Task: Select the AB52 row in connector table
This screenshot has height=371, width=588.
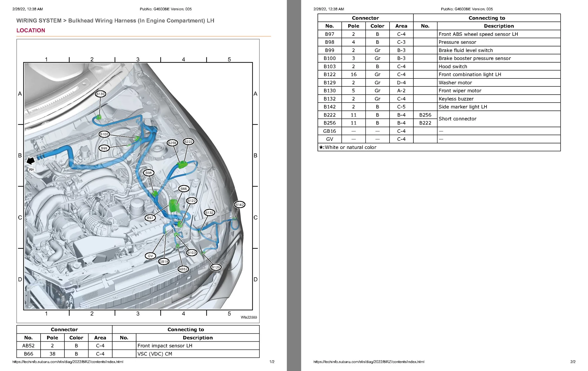Action: click(138, 346)
